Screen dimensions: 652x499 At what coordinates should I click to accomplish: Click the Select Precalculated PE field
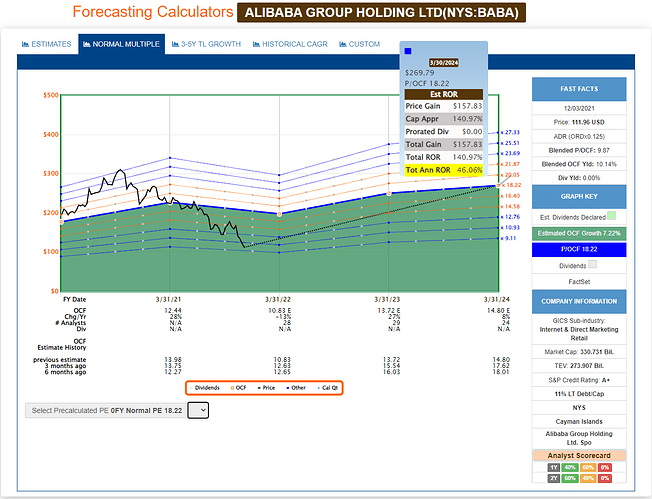106,410
